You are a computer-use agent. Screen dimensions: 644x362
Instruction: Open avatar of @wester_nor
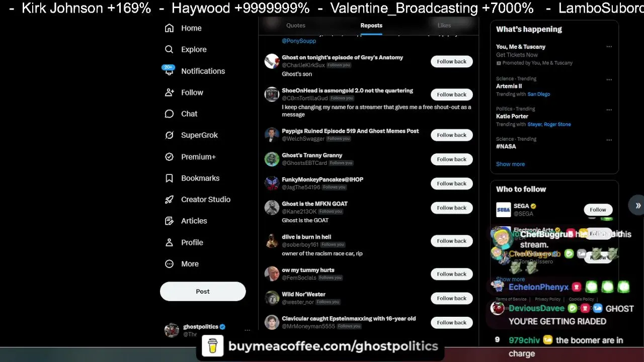tap(272, 298)
